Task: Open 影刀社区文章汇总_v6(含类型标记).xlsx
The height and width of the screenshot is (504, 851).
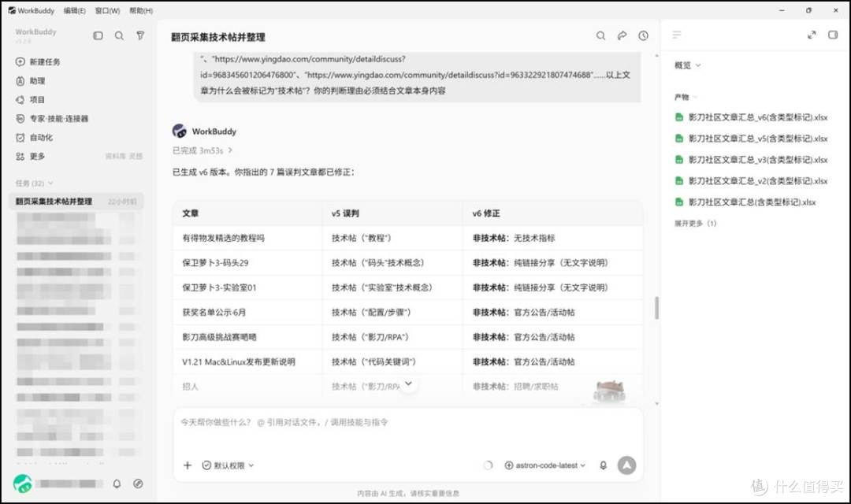Action: 751,117
